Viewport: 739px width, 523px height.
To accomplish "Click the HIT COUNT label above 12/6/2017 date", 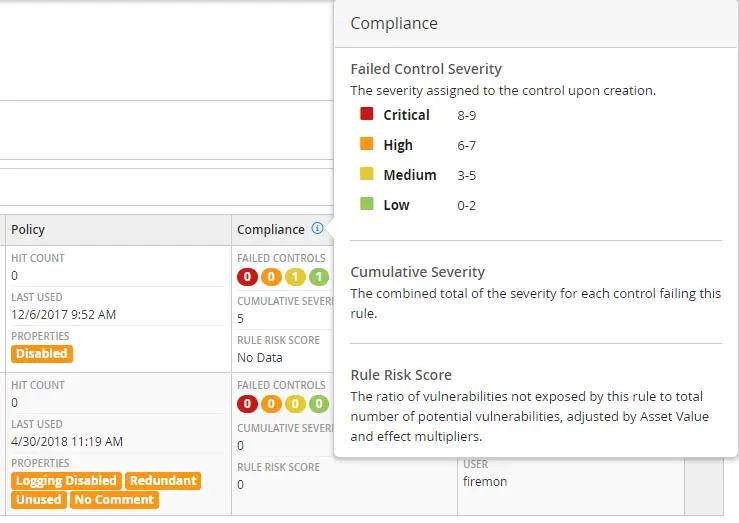I will 38,258.
